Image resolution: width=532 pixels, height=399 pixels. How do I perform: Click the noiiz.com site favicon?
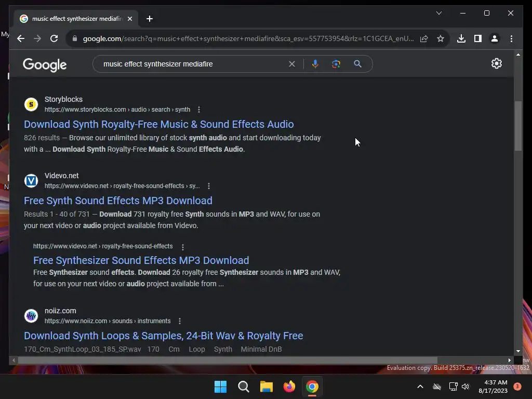click(x=31, y=316)
